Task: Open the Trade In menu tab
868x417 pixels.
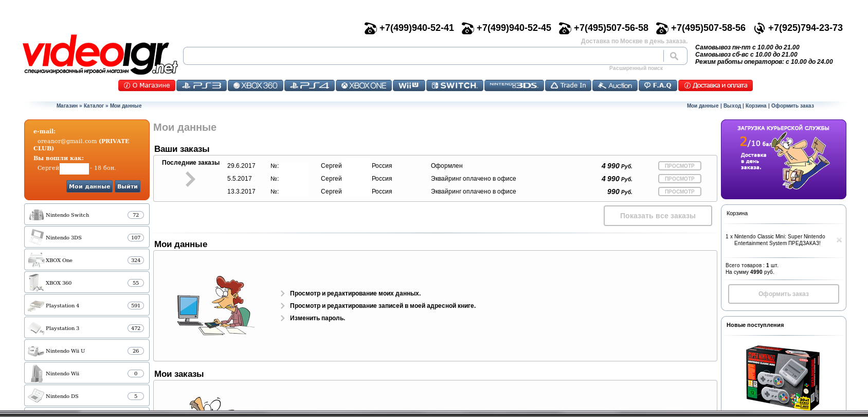Action: click(x=568, y=85)
